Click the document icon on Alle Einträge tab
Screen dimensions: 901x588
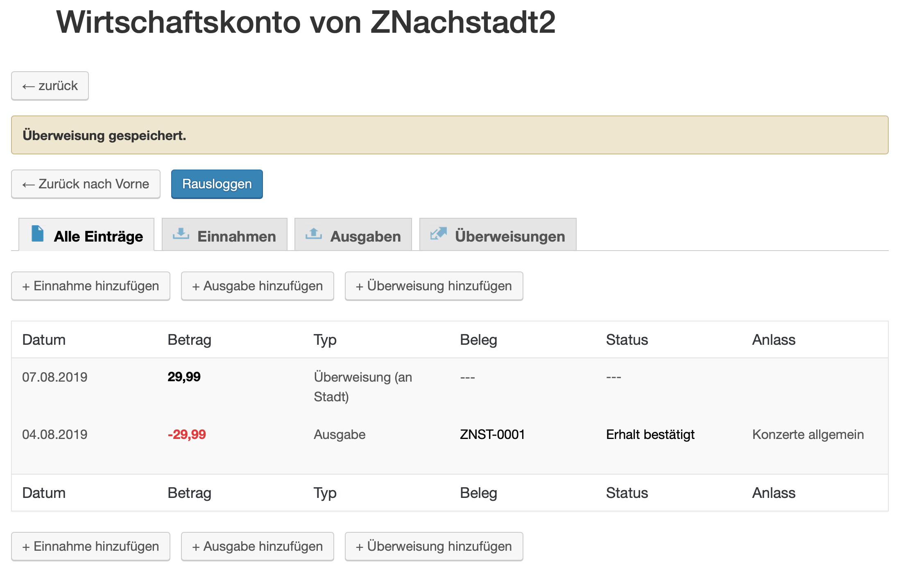tap(38, 234)
